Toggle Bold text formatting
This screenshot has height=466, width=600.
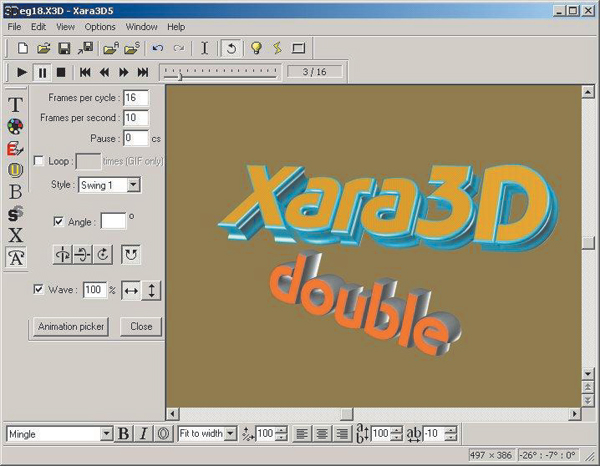123,434
